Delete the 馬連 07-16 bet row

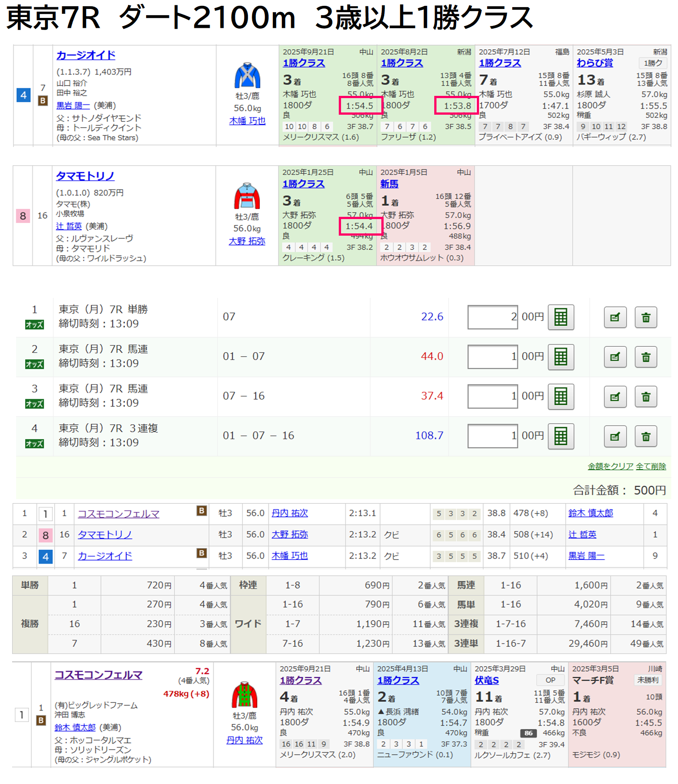tap(646, 396)
